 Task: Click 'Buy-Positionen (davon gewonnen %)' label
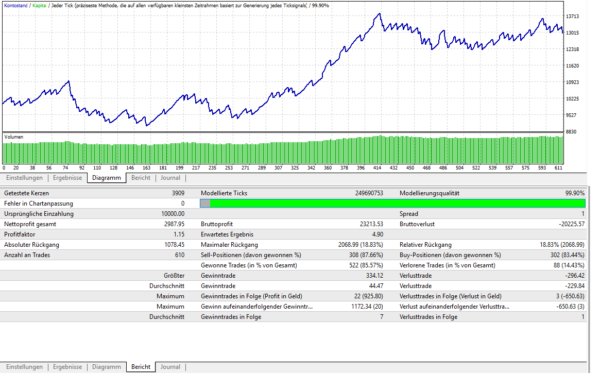click(x=450, y=255)
